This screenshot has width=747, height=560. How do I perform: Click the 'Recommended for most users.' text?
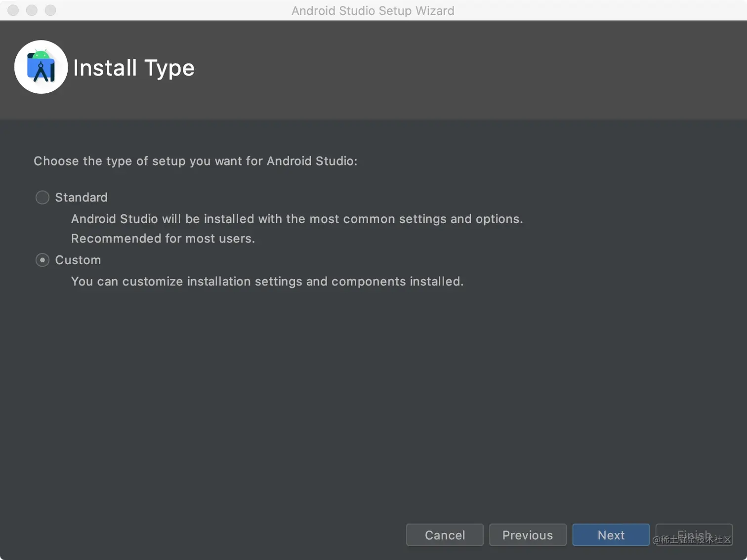click(163, 239)
